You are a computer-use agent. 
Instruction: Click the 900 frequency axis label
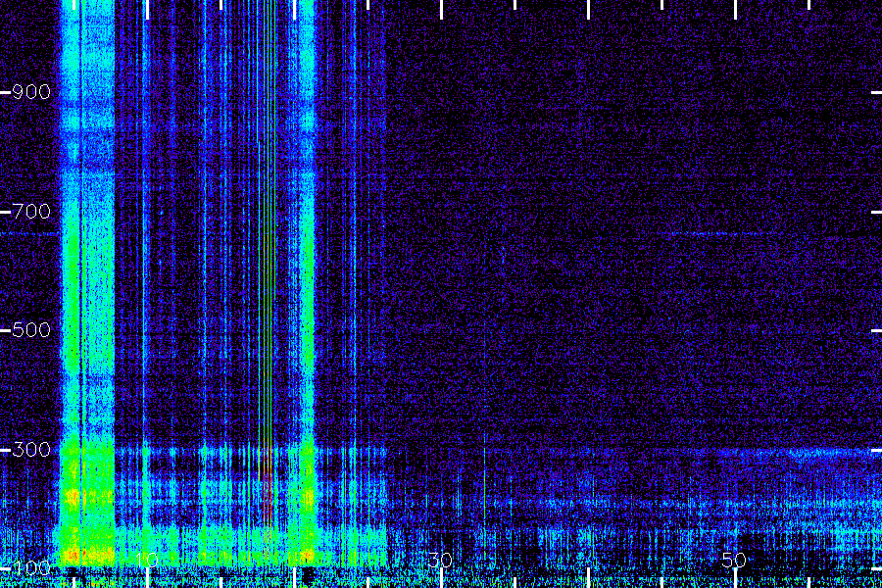(x=31, y=92)
